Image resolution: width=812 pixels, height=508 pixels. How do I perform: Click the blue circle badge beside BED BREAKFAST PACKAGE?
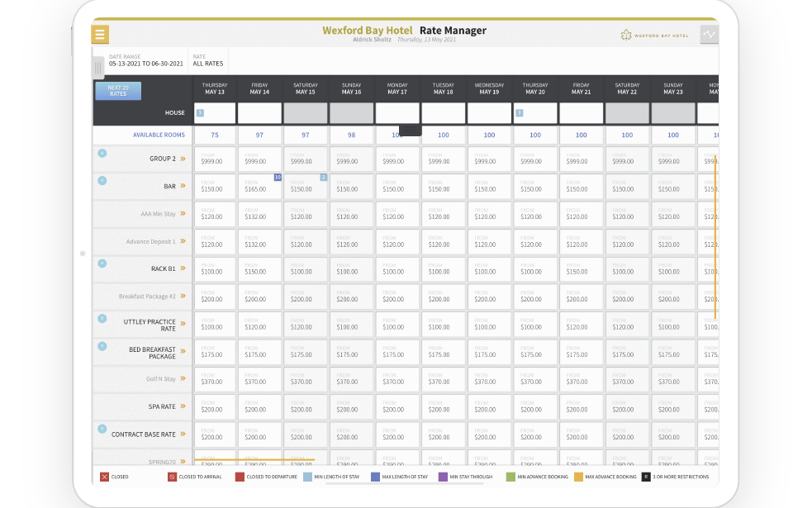[x=102, y=346]
